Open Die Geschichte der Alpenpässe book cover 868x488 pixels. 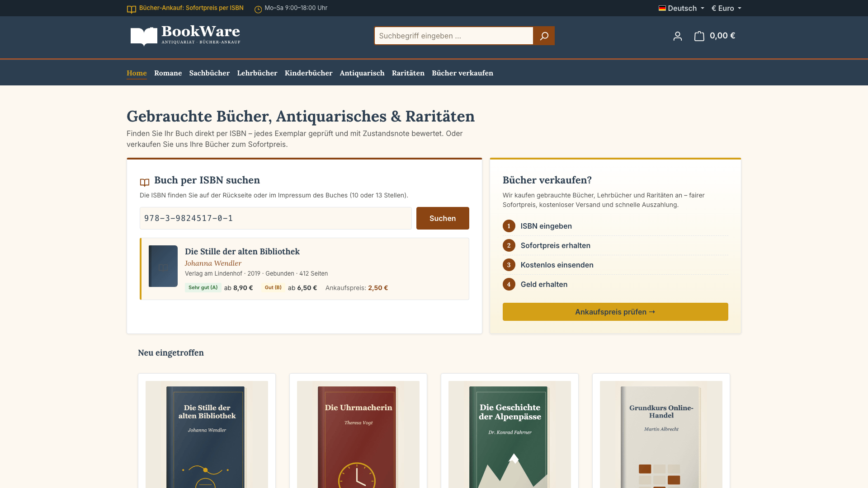point(509,434)
